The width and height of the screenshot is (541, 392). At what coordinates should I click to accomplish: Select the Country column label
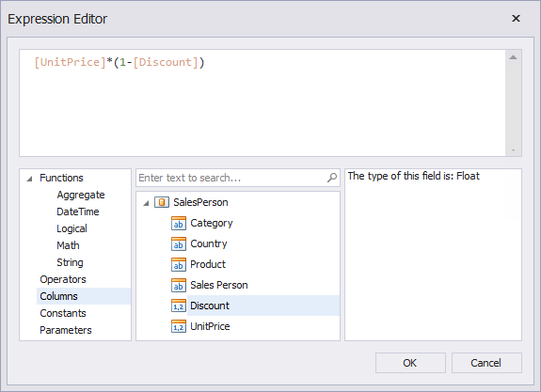(209, 243)
